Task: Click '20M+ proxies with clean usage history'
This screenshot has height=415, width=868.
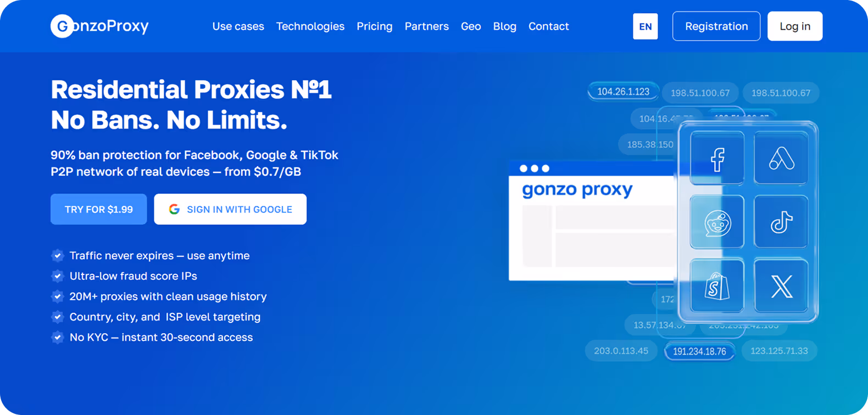Action: [168, 296]
